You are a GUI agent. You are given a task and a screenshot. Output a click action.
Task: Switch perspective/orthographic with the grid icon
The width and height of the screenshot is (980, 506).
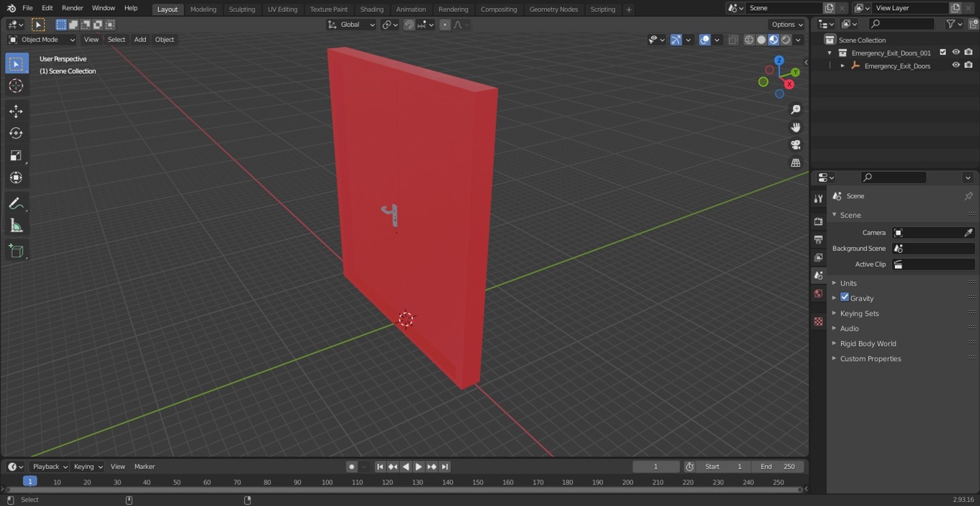click(795, 163)
